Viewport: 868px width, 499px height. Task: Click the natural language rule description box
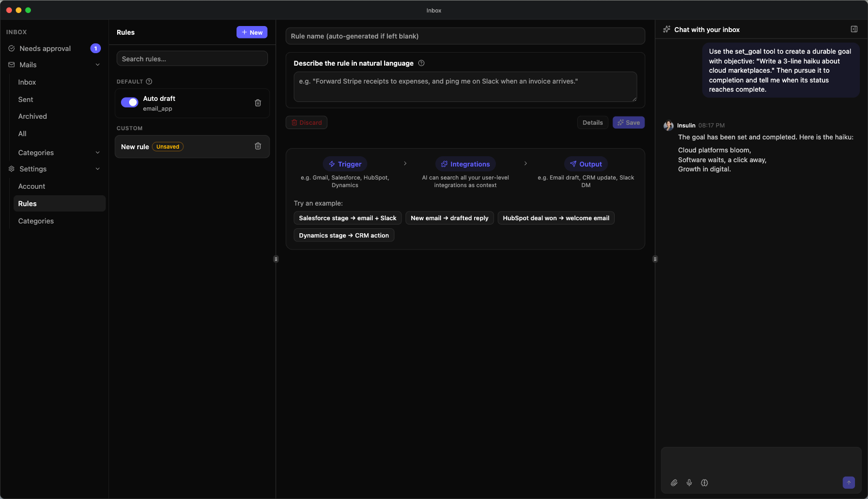[x=465, y=87]
